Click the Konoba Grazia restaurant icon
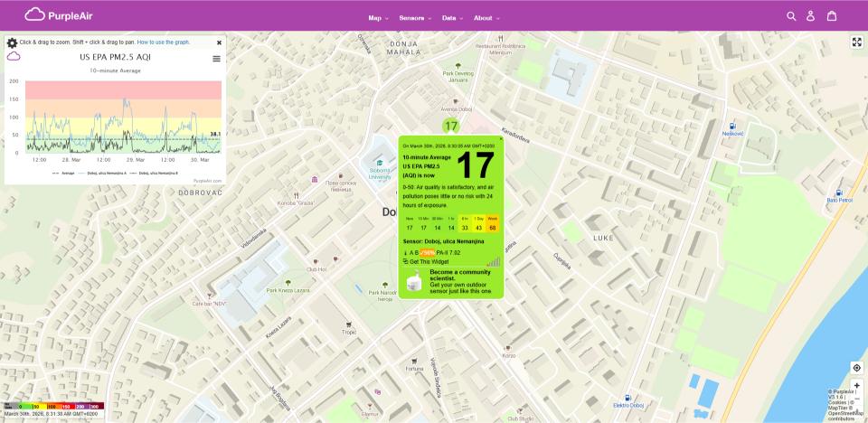Image resolution: width=868 pixels, height=423 pixels. pyautogui.click(x=296, y=195)
